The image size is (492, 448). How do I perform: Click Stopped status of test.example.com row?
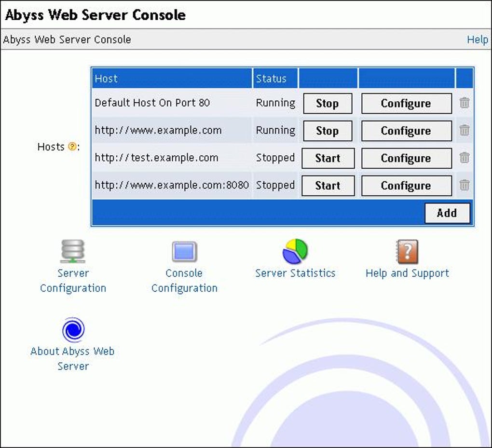(275, 158)
